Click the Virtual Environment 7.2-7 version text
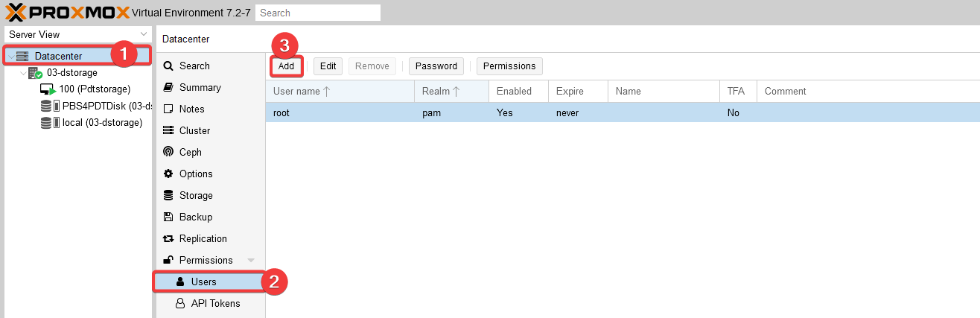Image resolution: width=980 pixels, height=318 pixels. click(191, 13)
